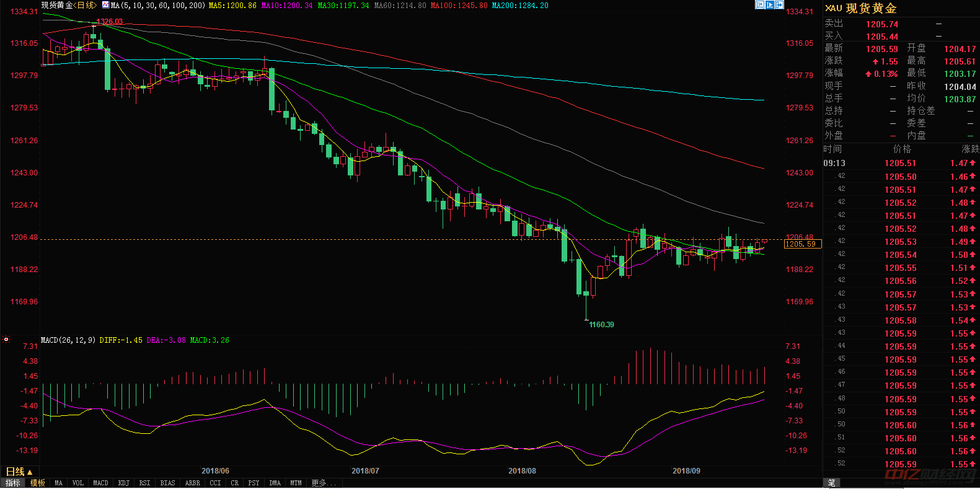Click the small red circle icon beside MACD panel

click(6, 340)
